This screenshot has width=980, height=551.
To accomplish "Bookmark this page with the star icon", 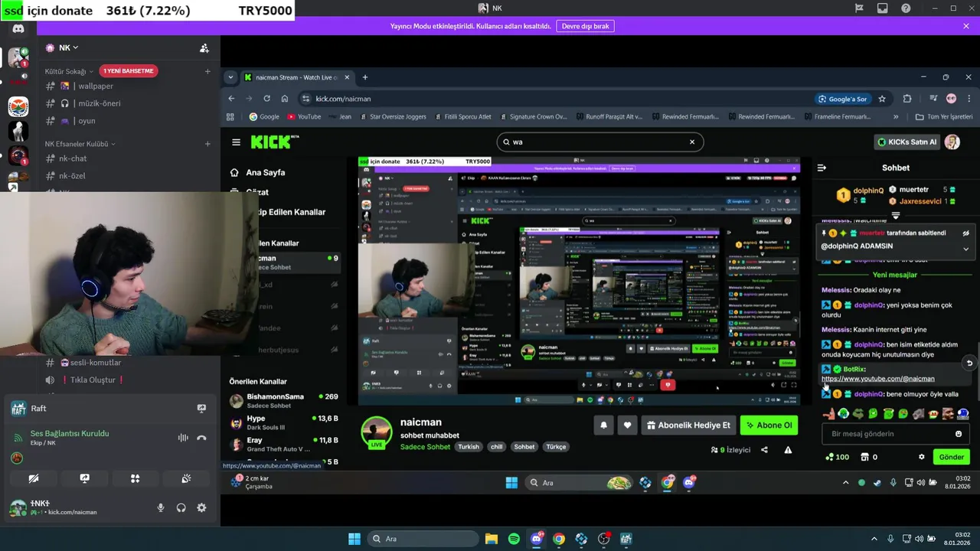I will tap(882, 99).
